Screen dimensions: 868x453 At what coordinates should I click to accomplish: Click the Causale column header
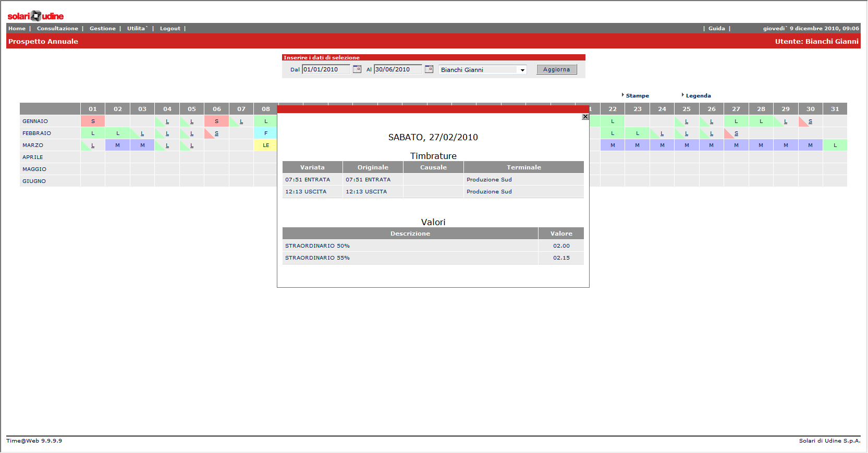pyautogui.click(x=433, y=167)
